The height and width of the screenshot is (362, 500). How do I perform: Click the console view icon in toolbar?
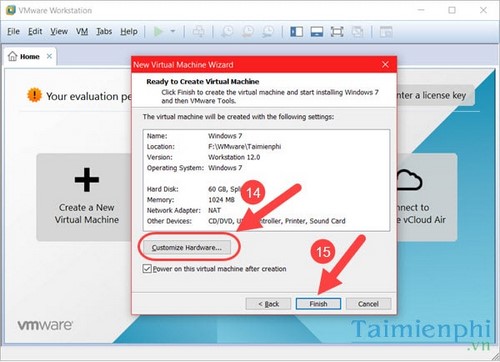point(386,32)
